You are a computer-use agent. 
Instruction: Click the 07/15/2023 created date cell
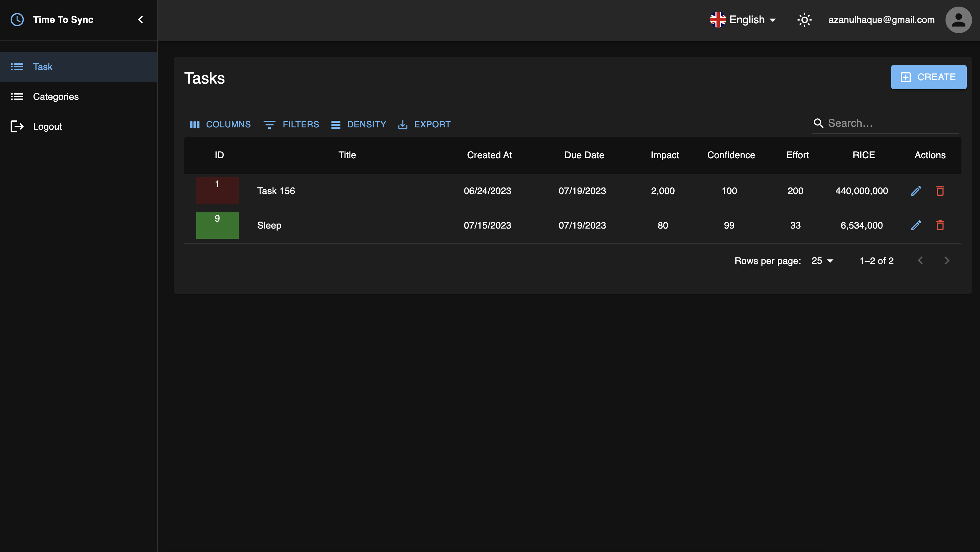click(487, 226)
